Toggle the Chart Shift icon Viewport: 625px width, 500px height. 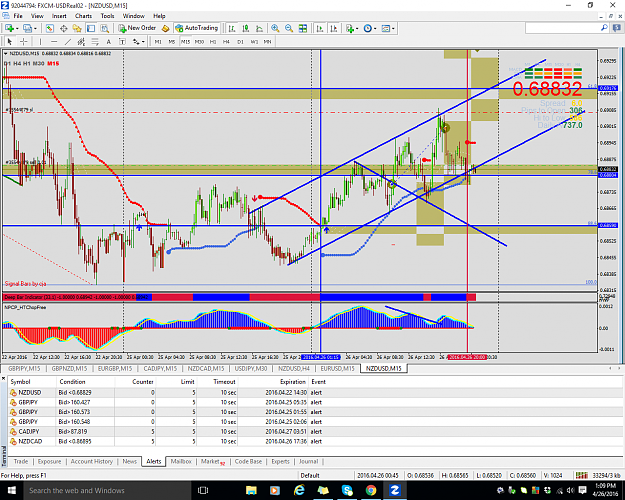(334, 28)
